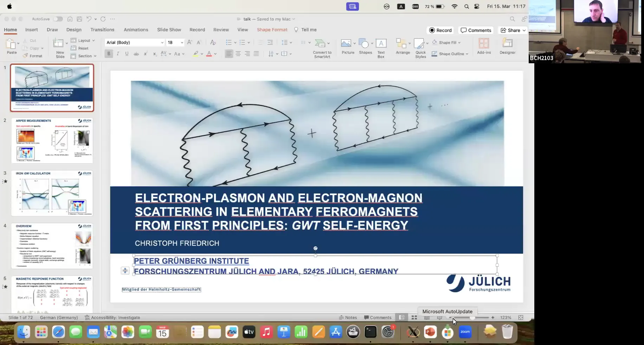644x345 pixels.
Task: Toggle Underline formatting
Action: pyautogui.click(x=127, y=54)
